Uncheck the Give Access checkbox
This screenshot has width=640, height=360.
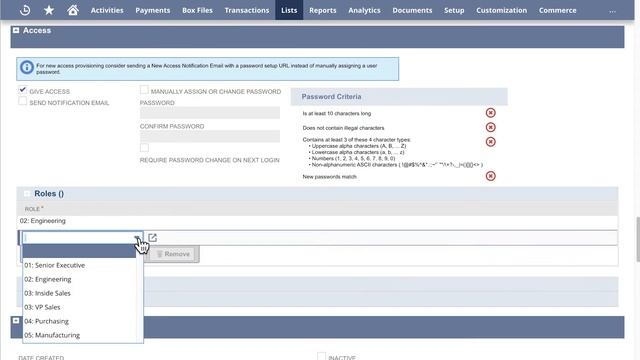point(22,90)
